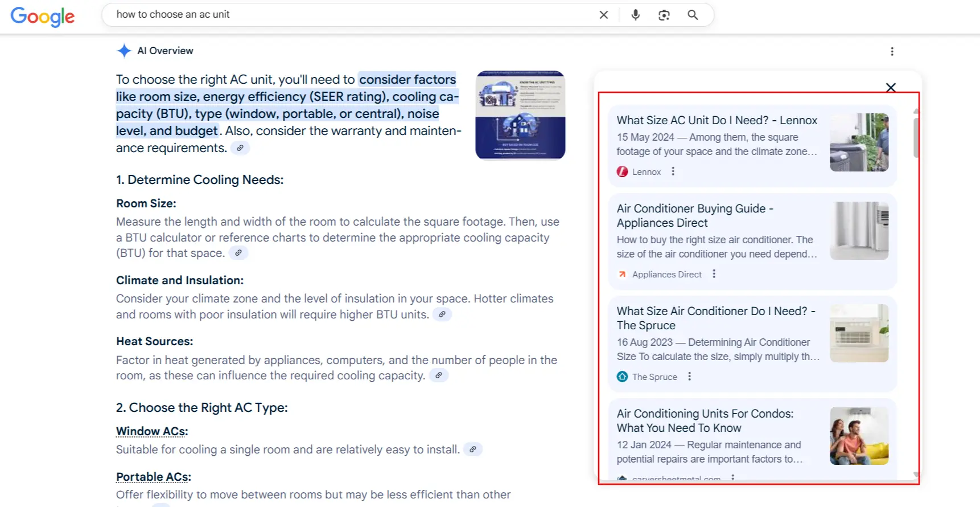Click the Lennox article outdoor unit thumbnail

(859, 142)
